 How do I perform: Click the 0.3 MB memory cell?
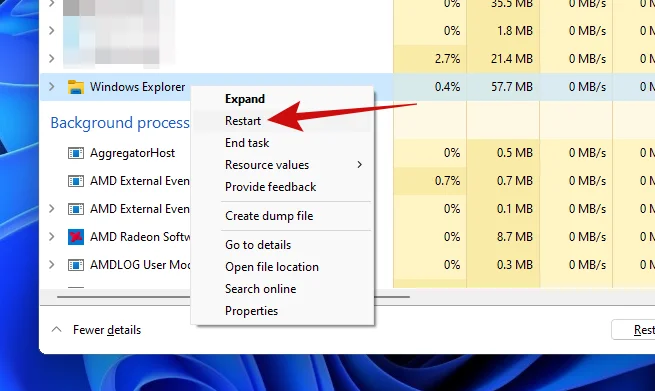(503, 265)
